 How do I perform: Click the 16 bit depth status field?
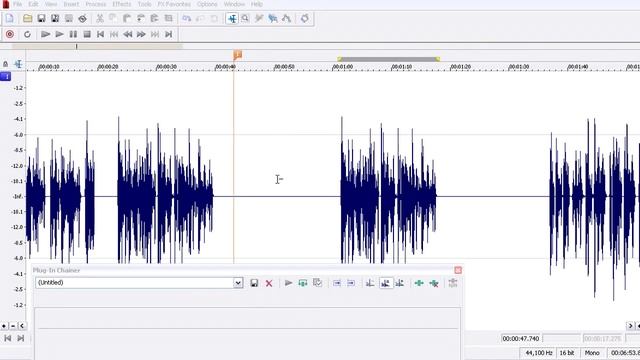567,353
